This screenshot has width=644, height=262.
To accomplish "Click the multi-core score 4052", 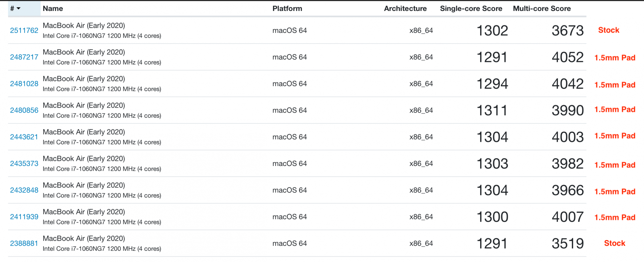I will pos(568,57).
